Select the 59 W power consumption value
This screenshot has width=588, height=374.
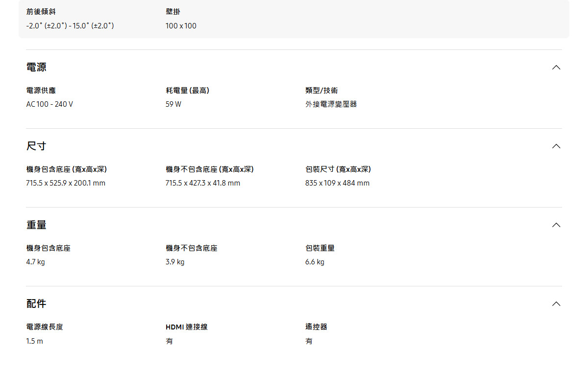[x=172, y=104]
